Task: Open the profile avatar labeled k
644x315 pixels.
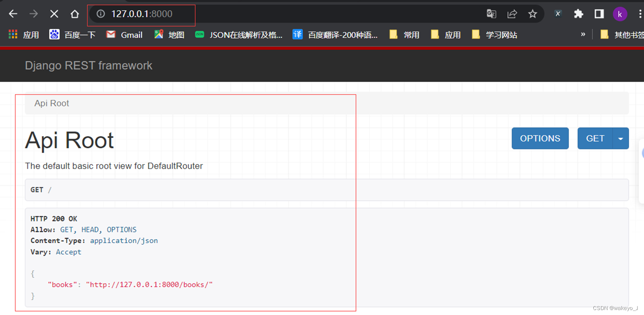Action: (x=620, y=14)
